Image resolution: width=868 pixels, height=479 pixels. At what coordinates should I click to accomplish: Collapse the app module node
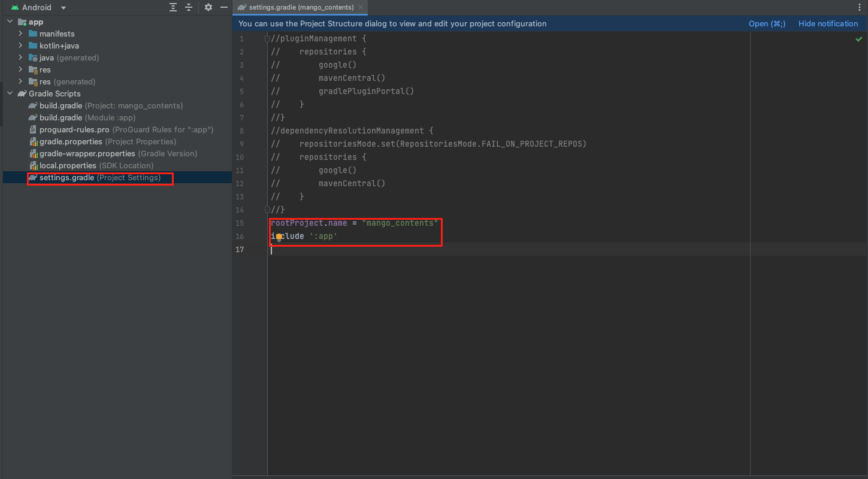(x=10, y=22)
